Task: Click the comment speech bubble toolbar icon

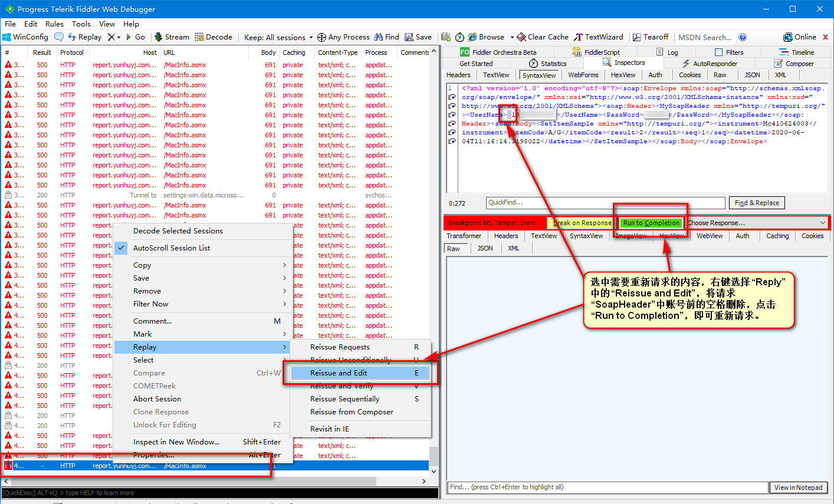Action: tap(59, 37)
